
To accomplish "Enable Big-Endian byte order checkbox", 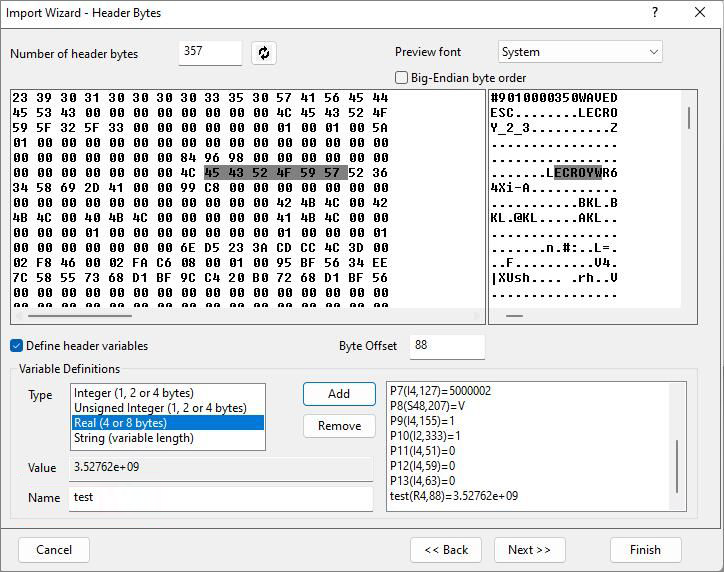I will 402,78.
